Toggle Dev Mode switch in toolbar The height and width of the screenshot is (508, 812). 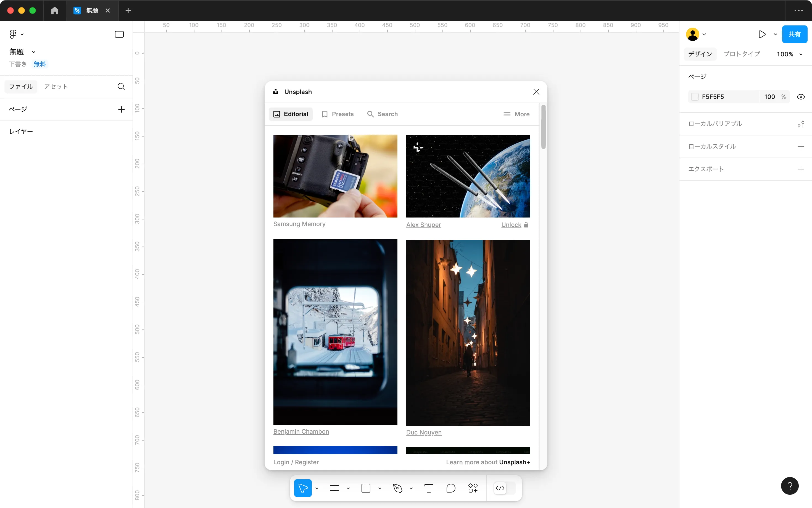[x=504, y=488]
